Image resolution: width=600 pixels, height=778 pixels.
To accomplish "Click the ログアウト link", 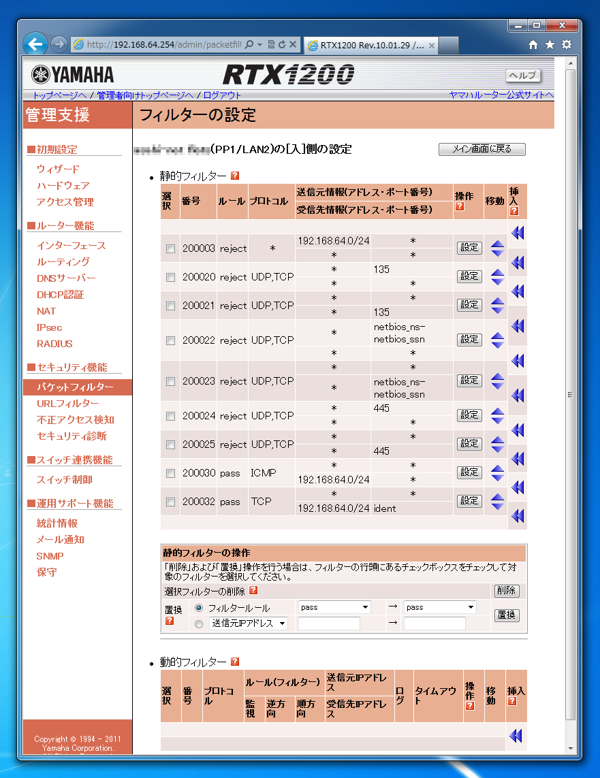I will (x=222, y=95).
